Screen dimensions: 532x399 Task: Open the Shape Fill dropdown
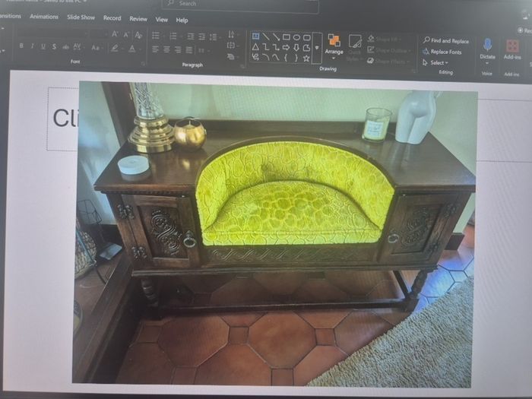385,40
